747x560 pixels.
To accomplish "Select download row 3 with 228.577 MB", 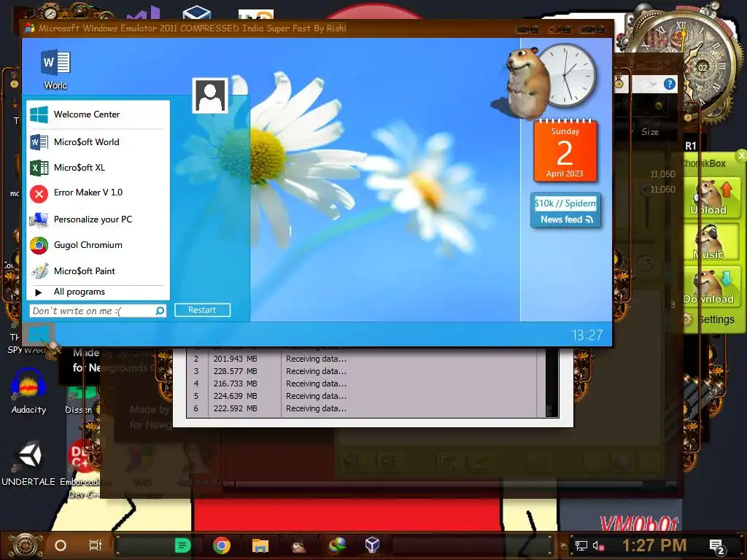I will coord(362,371).
